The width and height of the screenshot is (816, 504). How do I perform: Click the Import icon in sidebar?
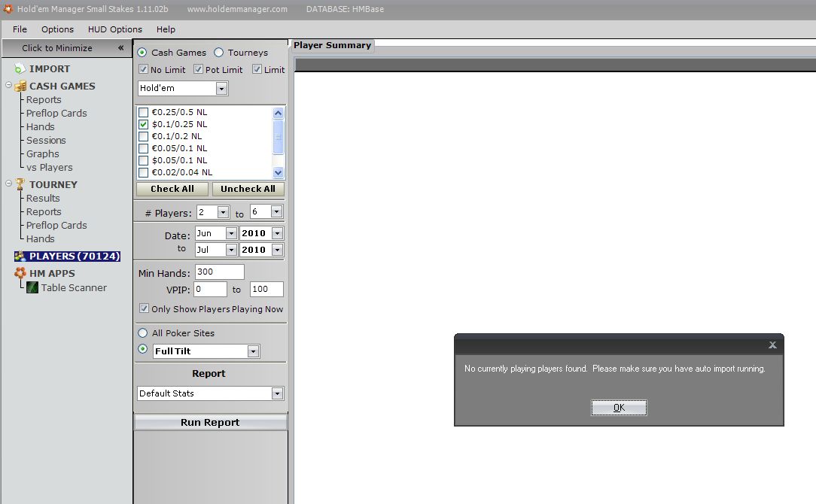point(20,68)
